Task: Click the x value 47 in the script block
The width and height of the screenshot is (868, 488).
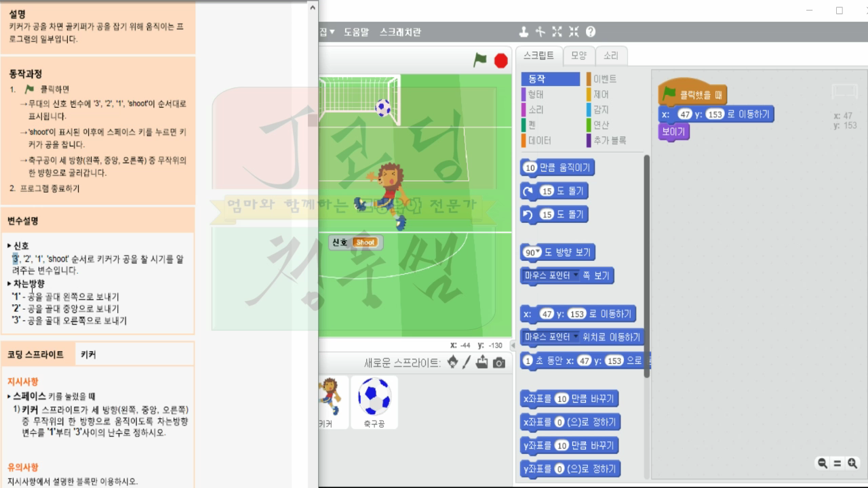Action: click(685, 115)
